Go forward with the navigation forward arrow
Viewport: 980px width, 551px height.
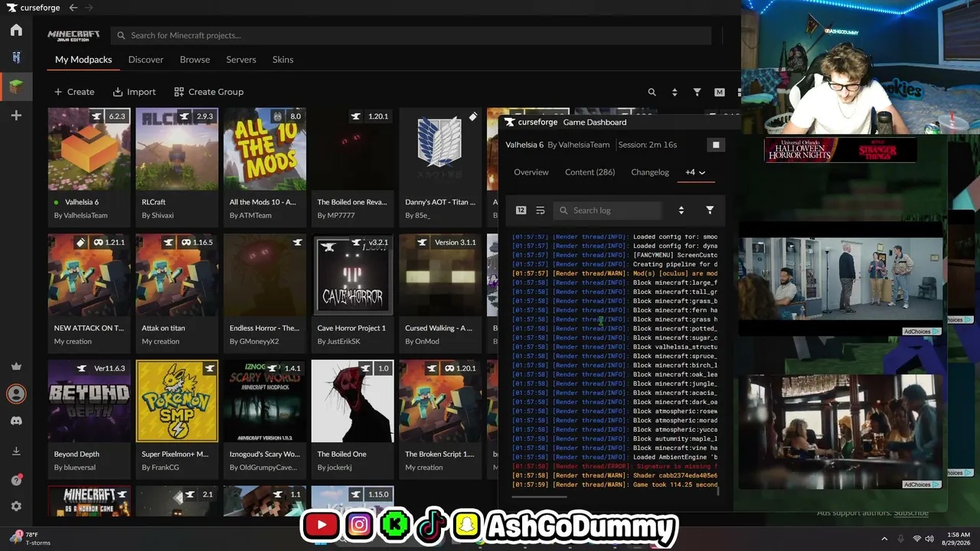point(89,8)
